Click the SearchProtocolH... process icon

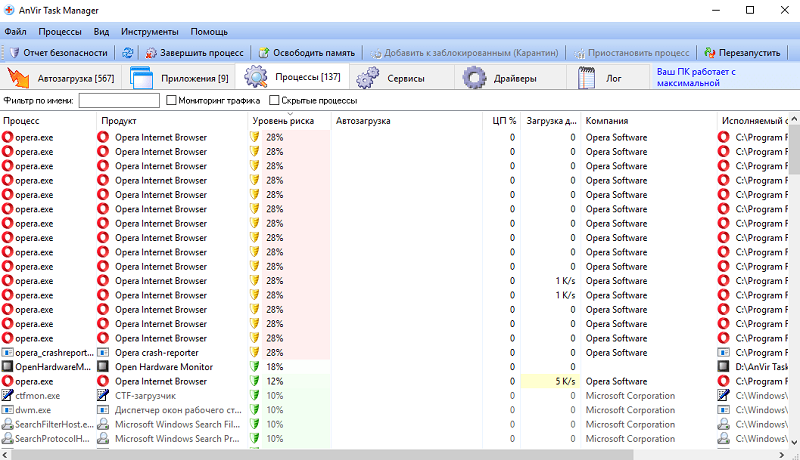[7, 438]
